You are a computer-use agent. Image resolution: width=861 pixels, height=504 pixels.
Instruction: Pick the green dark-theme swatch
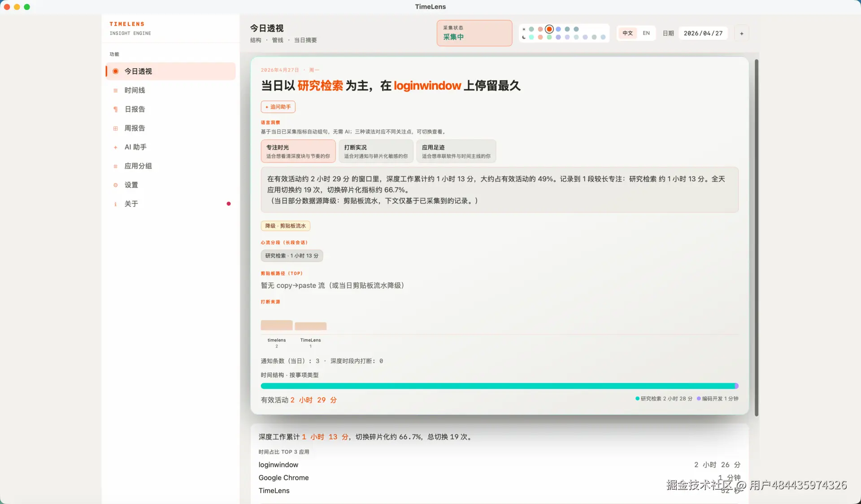[549, 37]
